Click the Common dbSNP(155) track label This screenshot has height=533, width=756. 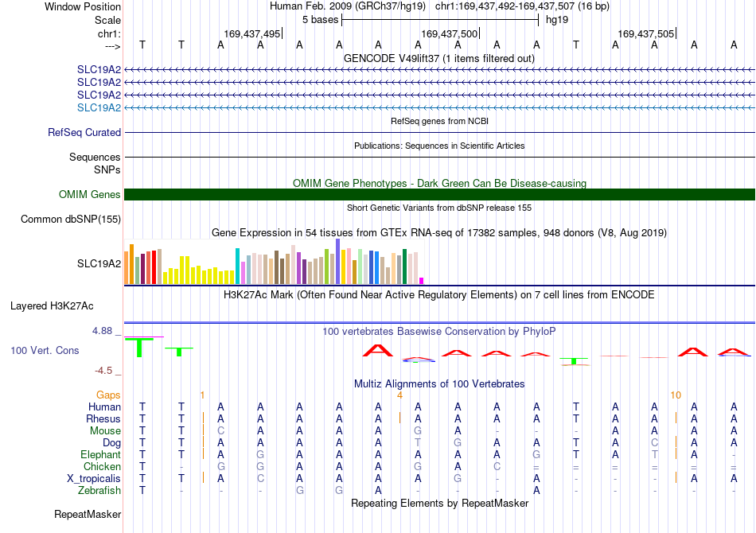click(70, 220)
